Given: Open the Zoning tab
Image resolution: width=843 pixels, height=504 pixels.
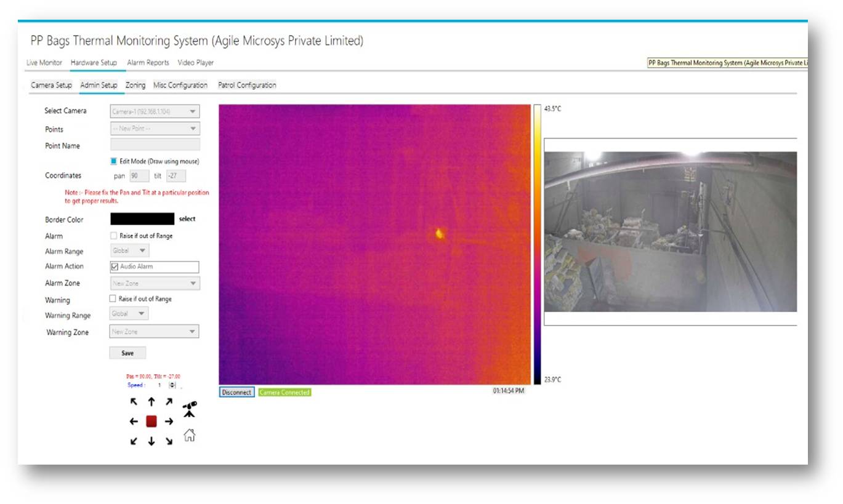Looking at the screenshot, I should [134, 85].
